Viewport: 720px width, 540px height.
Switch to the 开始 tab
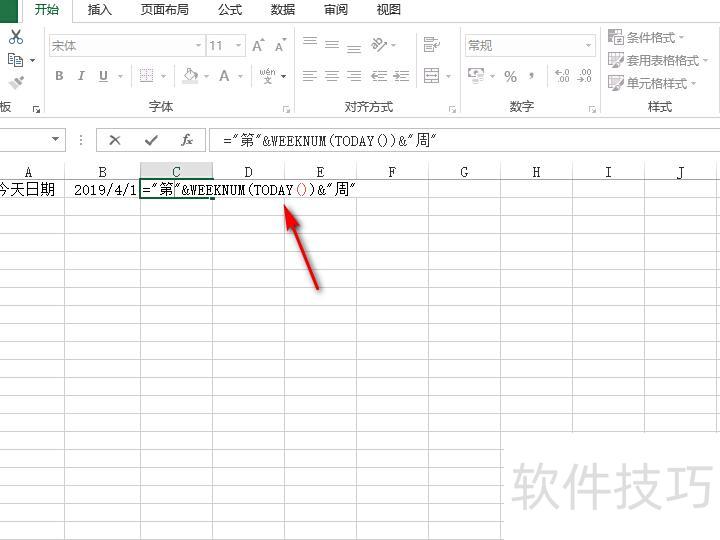(46, 9)
